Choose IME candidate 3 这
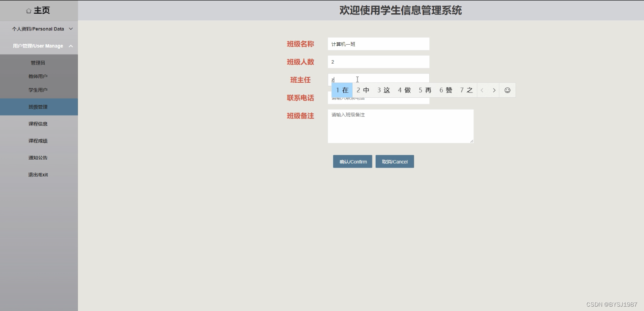The width and height of the screenshot is (644, 311). pyautogui.click(x=384, y=90)
